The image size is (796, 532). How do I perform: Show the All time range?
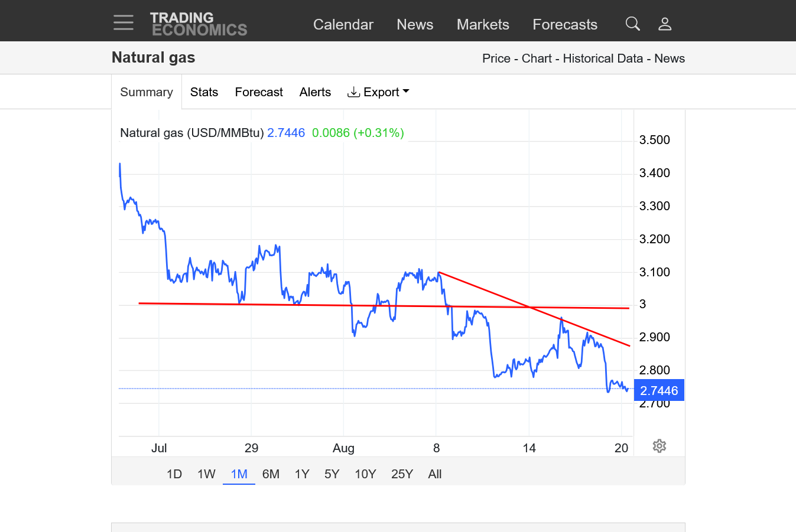(435, 474)
